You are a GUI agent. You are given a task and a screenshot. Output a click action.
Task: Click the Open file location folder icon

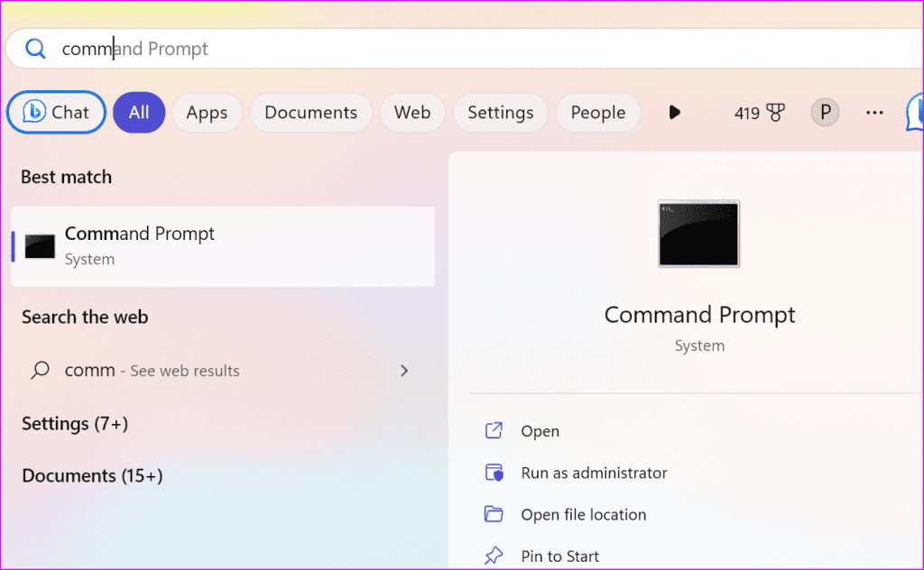(494, 514)
